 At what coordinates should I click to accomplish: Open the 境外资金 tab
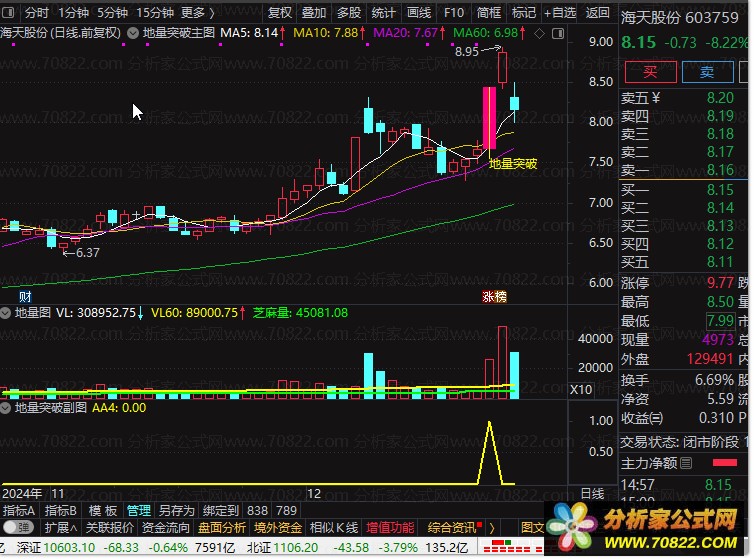pos(278,528)
